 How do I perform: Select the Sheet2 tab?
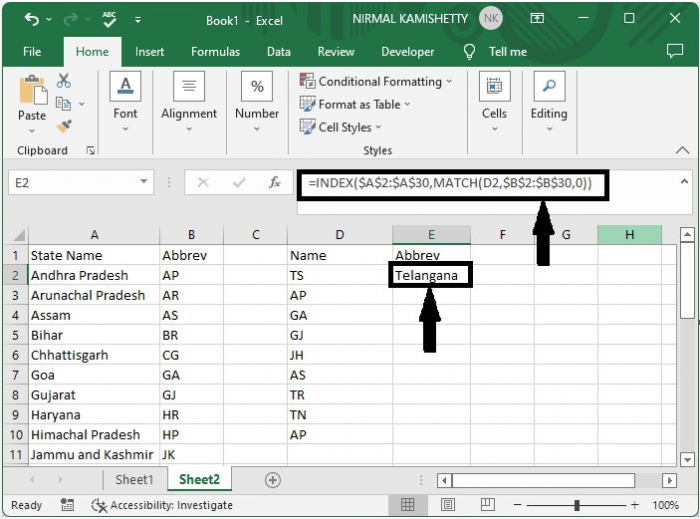[x=199, y=480]
